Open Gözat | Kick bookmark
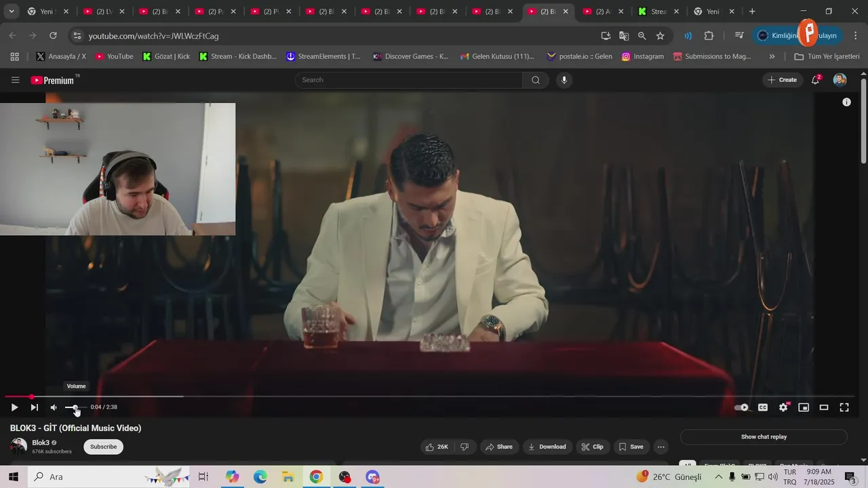Viewport: 868px width, 488px height. point(166,56)
